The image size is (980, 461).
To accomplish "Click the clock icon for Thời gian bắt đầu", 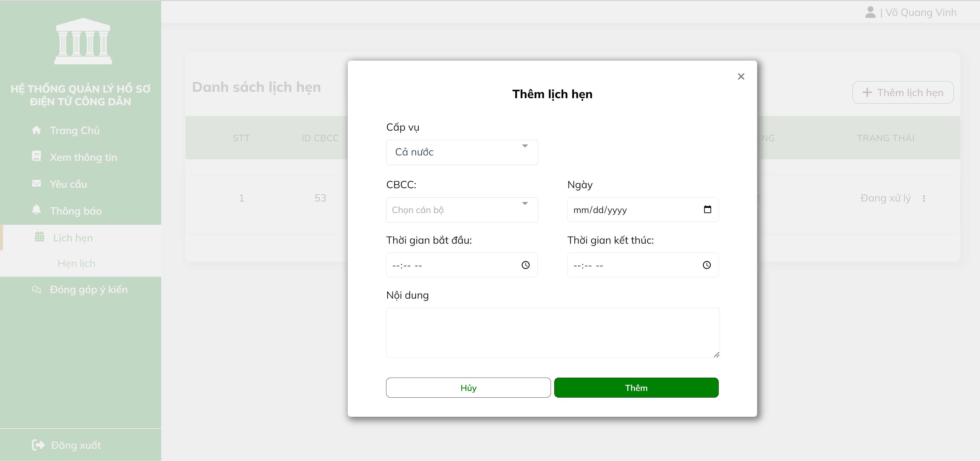I will pos(525,265).
